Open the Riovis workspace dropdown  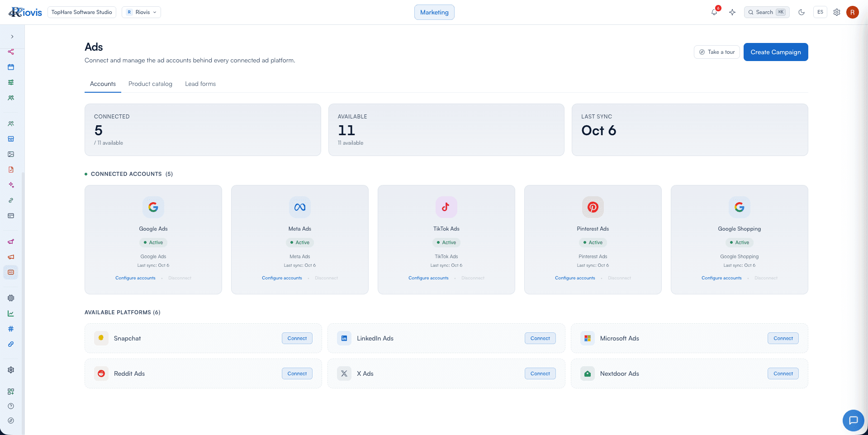(142, 12)
